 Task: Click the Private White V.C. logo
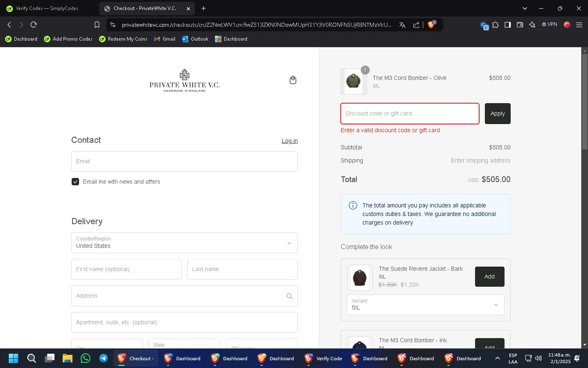(184, 80)
